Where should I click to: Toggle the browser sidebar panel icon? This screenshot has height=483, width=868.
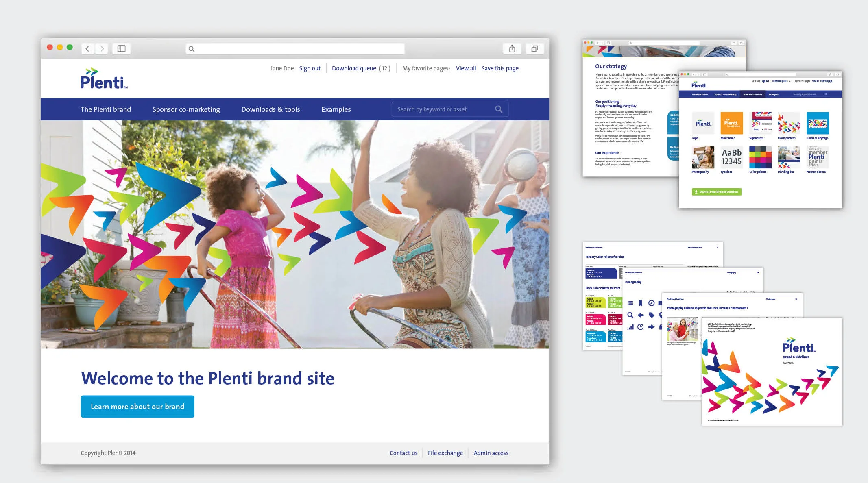pyautogui.click(x=122, y=49)
